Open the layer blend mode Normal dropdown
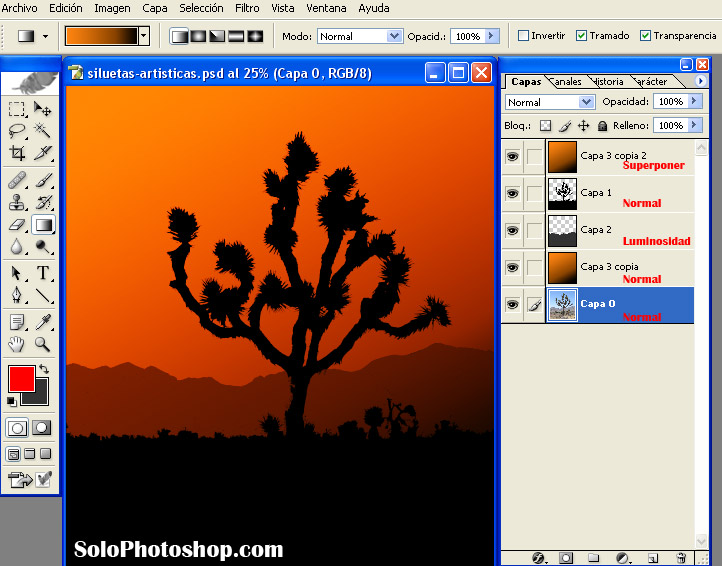This screenshot has width=722, height=566. click(x=549, y=102)
